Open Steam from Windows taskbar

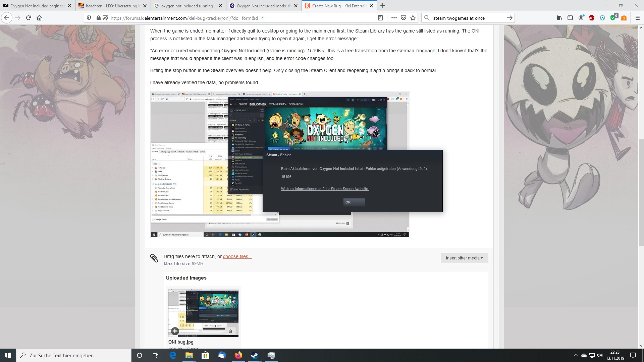[x=255, y=355]
